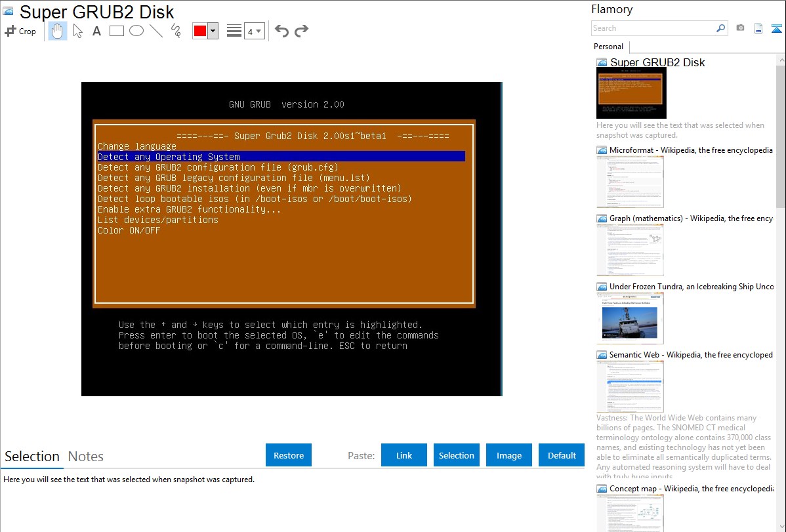Click the scrollbar up arrow
The image size is (786, 532).
click(x=781, y=60)
